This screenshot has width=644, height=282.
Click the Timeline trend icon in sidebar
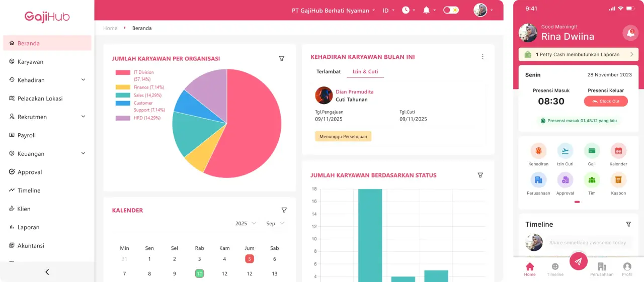click(x=12, y=190)
